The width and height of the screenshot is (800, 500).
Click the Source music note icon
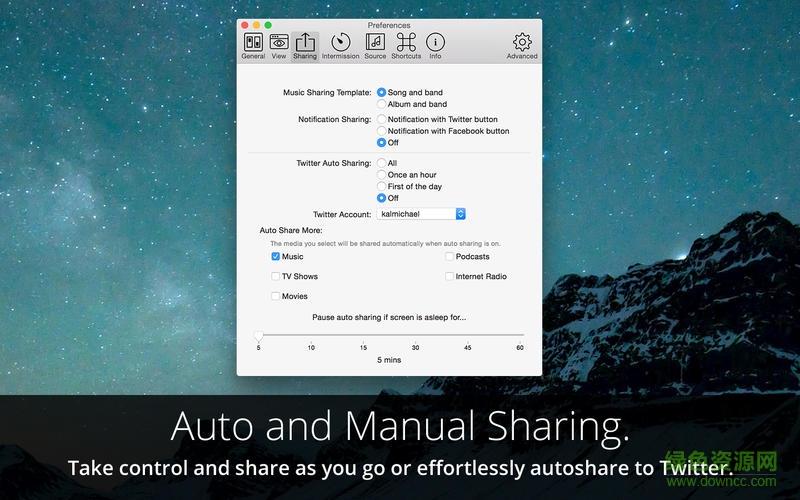375,45
